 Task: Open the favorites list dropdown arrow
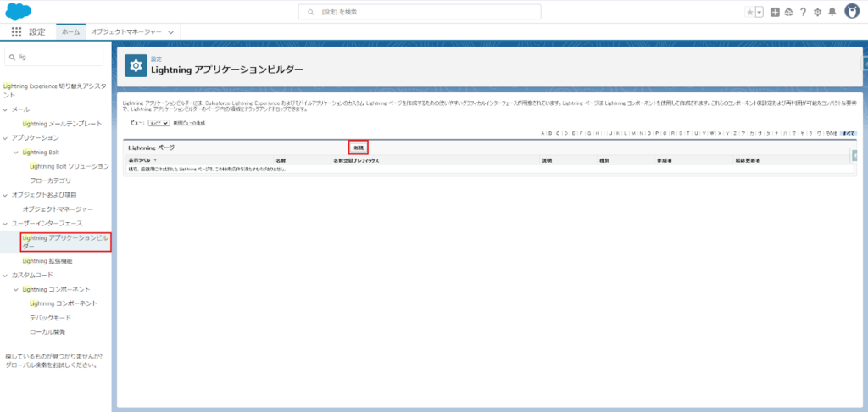(x=759, y=12)
